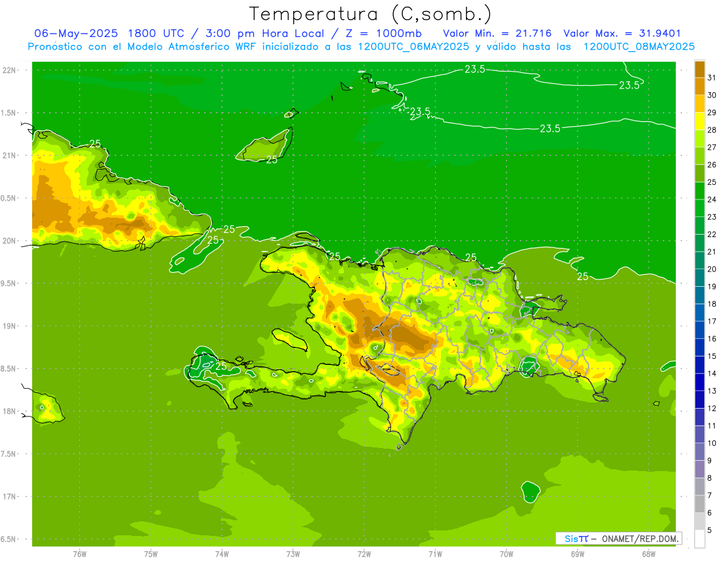Select the "06-May-2025" forecast date text
The image size is (728, 562).
(x=77, y=33)
